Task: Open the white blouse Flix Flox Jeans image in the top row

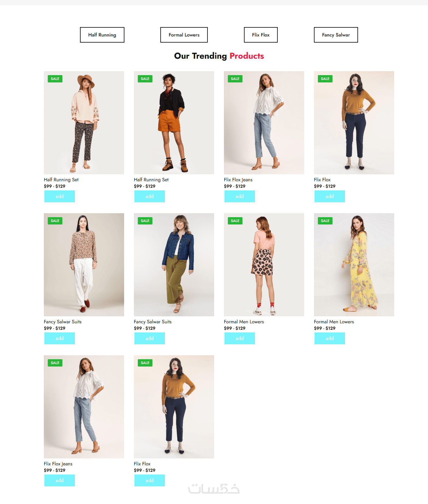Action: pyautogui.click(x=264, y=123)
